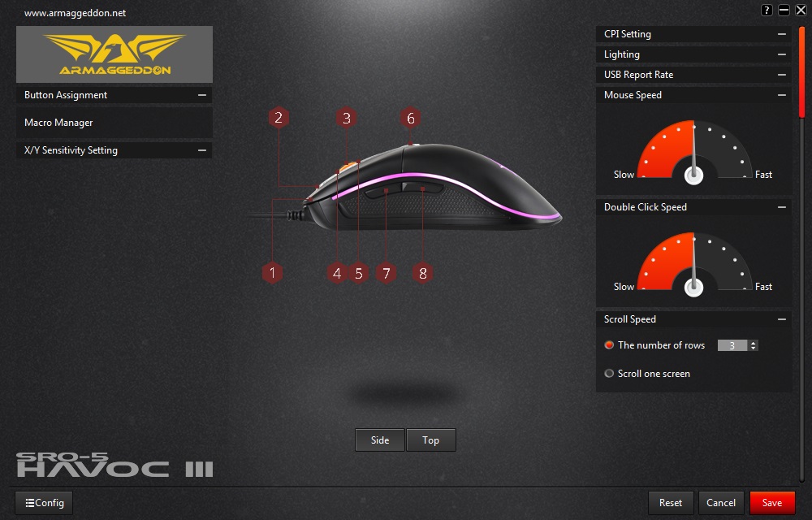Image resolution: width=812 pixels, height=520 pixels.
Task: Collapse the Mouse Speed panel
Action: click(781, 95)
